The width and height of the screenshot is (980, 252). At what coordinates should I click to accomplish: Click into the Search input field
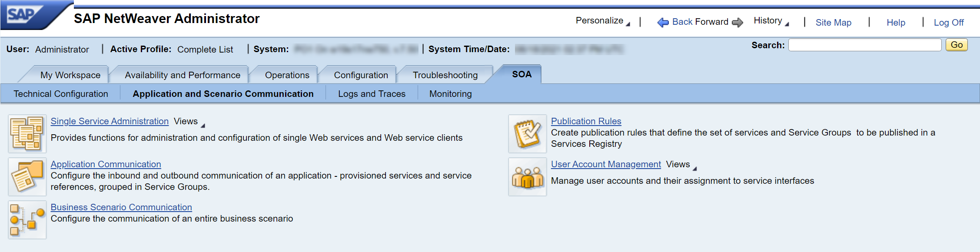click(x=864, y=45)
